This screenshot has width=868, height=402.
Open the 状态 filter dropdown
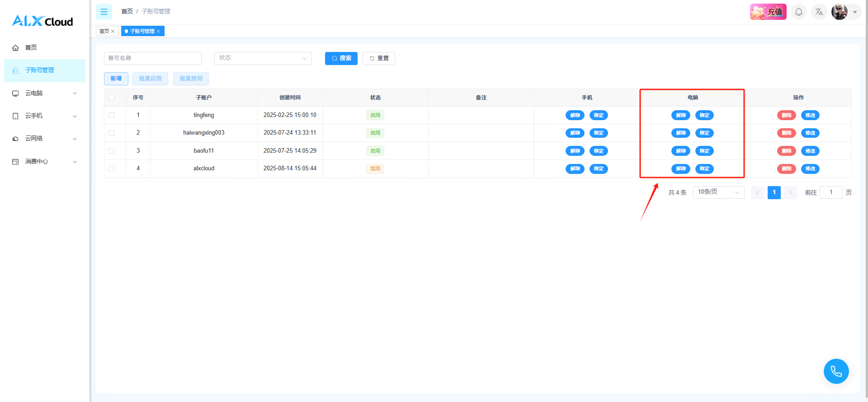[x=263, y=58]
